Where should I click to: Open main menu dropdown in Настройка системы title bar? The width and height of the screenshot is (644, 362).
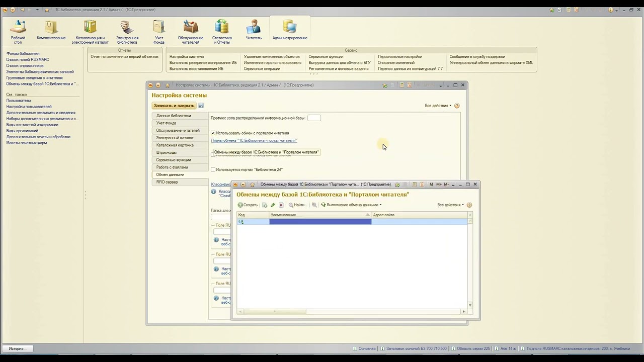pyautogui.click(x=158, y=85)
